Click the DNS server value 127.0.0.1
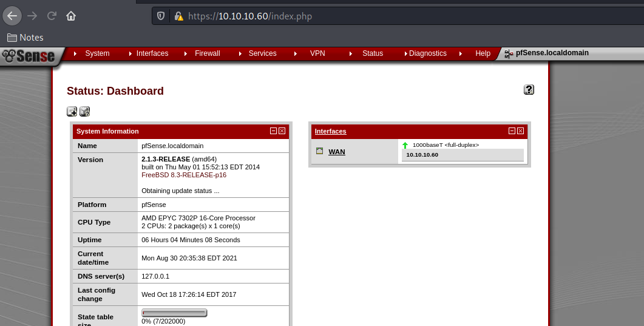Image resolution: width=644 pixels, height=326 pixels. coord(155,276)
